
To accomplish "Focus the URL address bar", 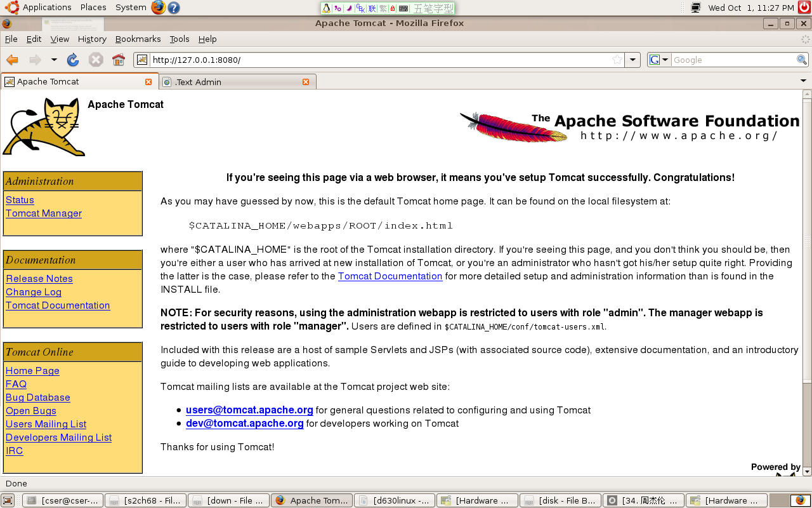I will coord(381,60).
